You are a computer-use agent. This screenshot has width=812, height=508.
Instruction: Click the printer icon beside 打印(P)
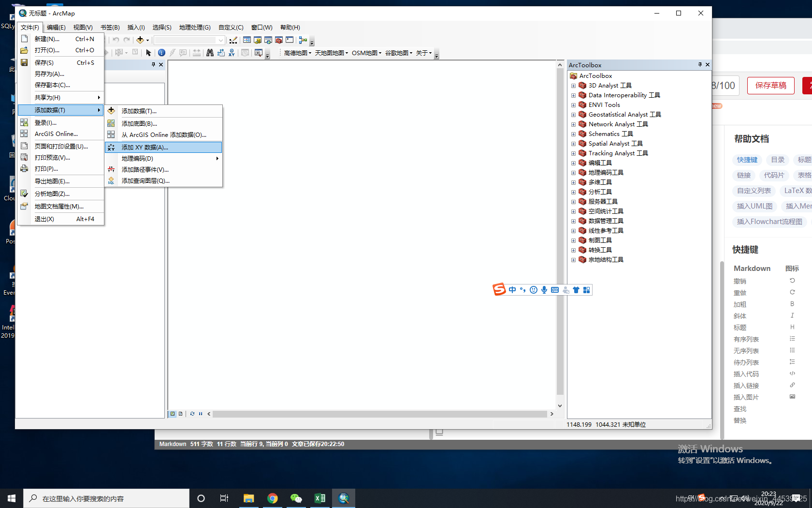[24, 168]
